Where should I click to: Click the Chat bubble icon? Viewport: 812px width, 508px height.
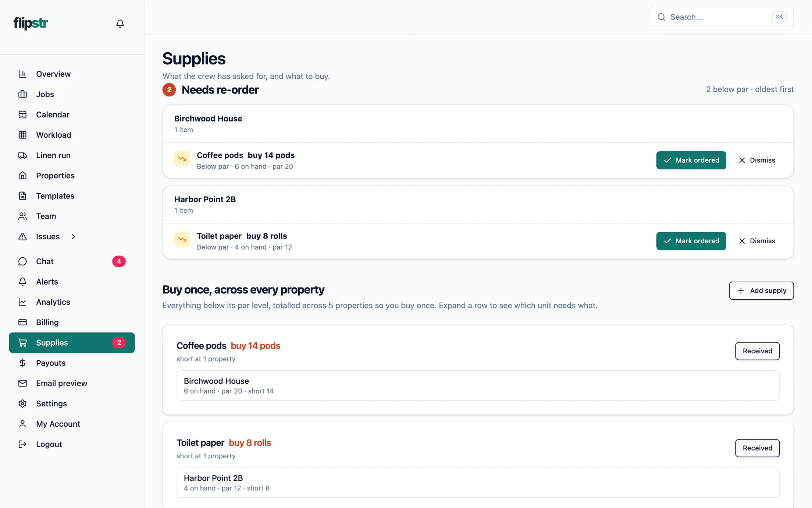click(22, 261)
